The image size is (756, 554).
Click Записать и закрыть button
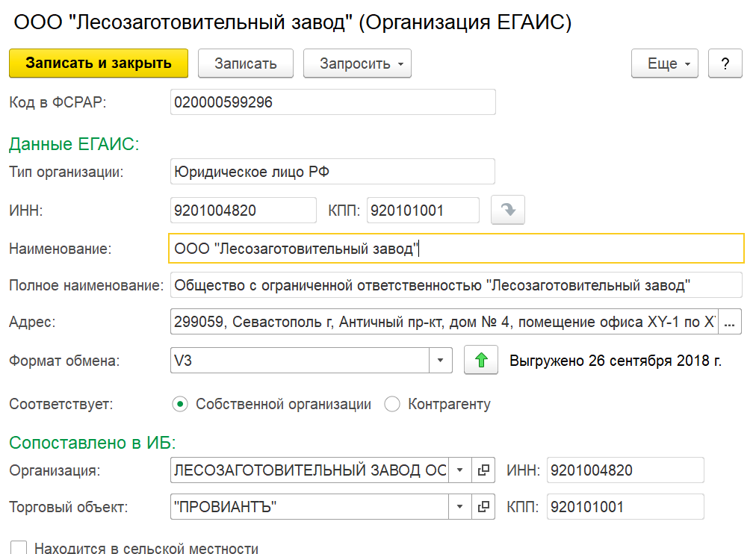point(99,63)
